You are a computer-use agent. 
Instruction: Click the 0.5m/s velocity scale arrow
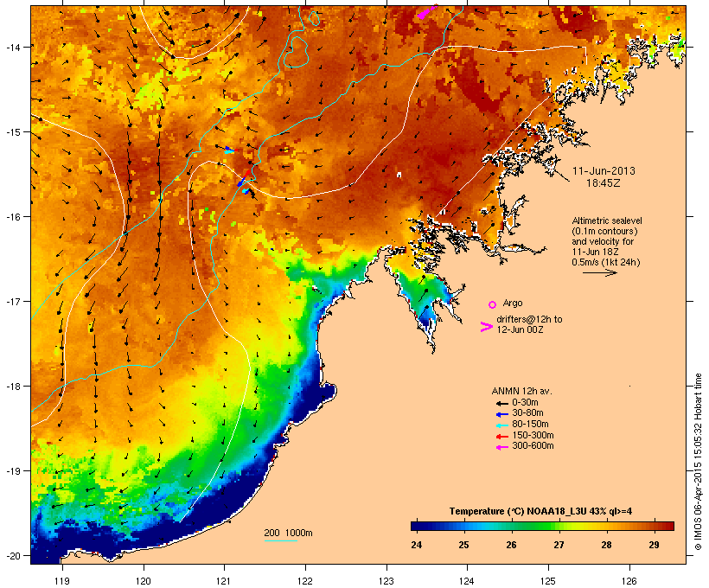click(599, 272)
